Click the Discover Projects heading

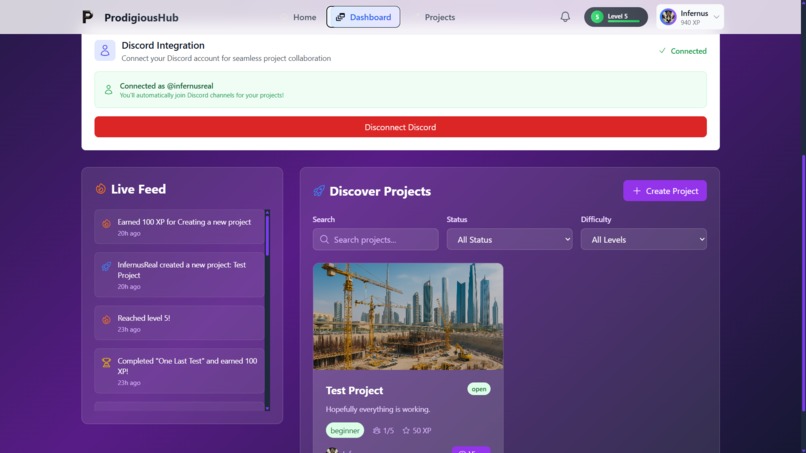(x=380, y=191)
